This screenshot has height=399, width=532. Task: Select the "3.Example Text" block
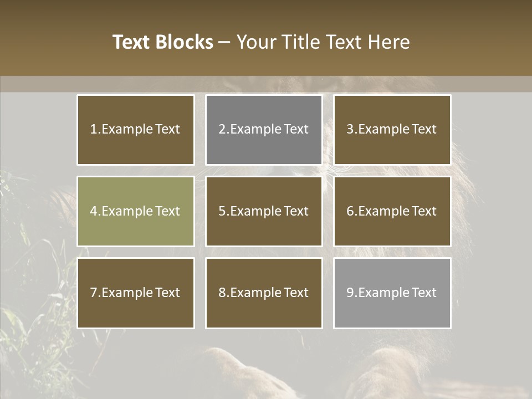(x=392, y=130)
